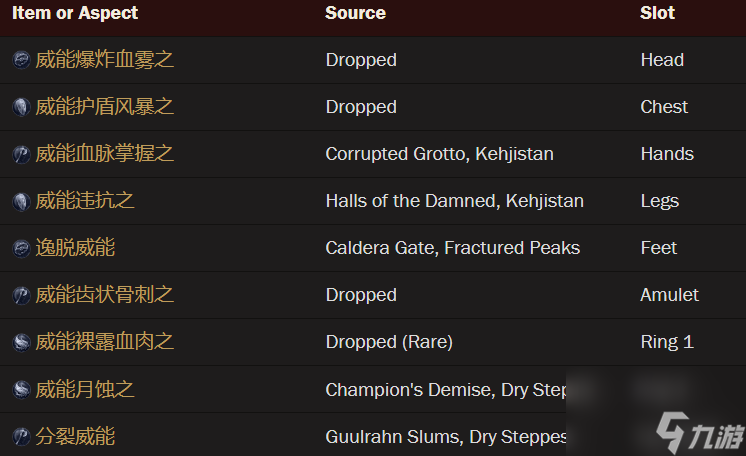
Task: Open the 逸脱威能 aspect link
Action: coord(75,248)
